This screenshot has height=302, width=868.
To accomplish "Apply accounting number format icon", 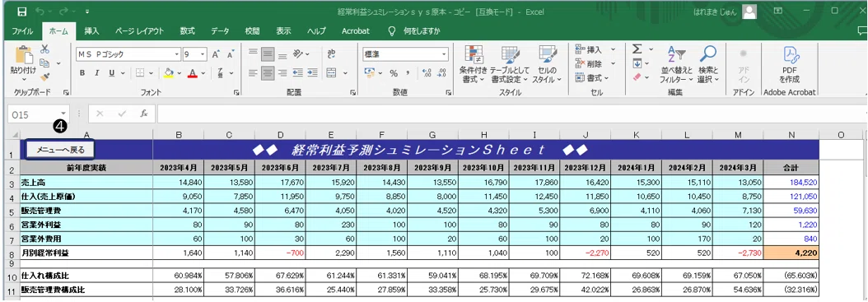I will point(369,73).
